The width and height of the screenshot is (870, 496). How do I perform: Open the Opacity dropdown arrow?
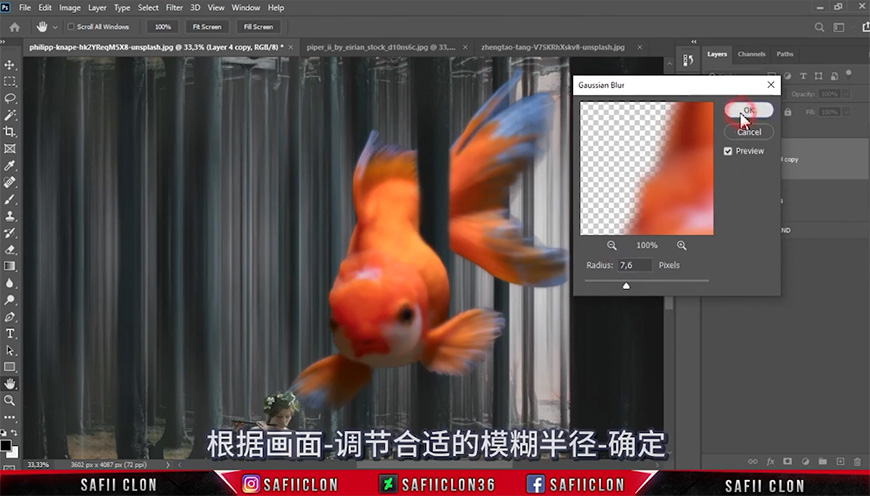(846, 94)
